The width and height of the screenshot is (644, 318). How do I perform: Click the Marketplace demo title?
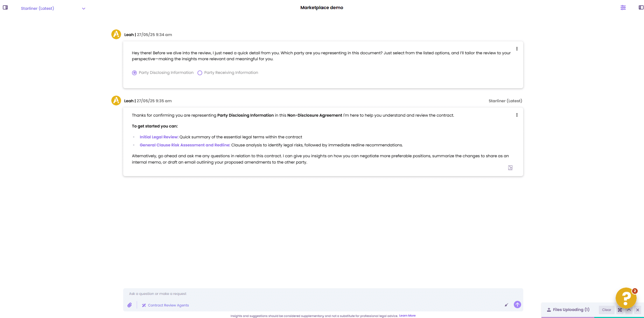tap(322, 7)
